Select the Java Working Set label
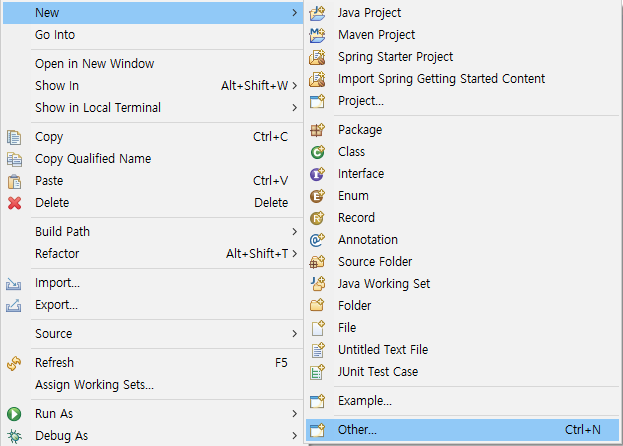This screenshot has height=446, width=623. [384, 284]
